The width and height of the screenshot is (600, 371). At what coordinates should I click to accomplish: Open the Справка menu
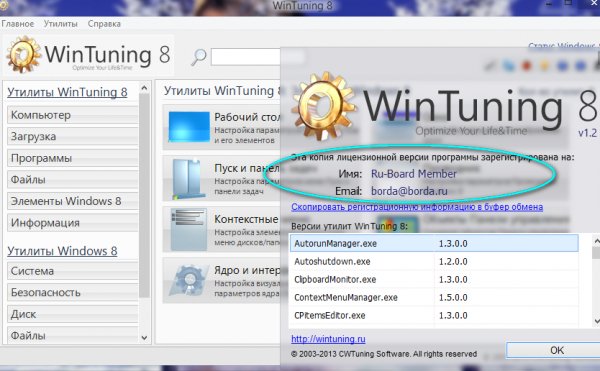pos(104,24)
